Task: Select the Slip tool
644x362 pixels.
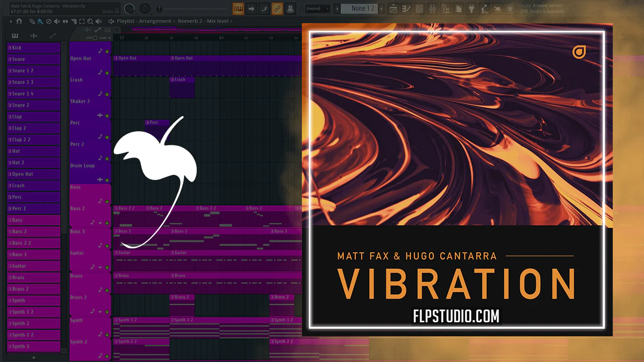Action: pos(65,22)
